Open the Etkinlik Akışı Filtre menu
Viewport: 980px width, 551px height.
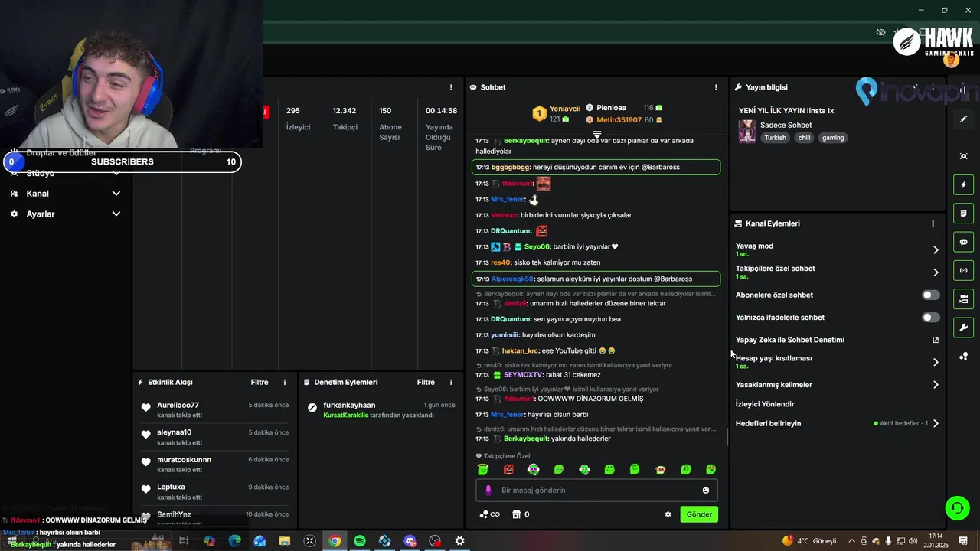pos(260,382)
